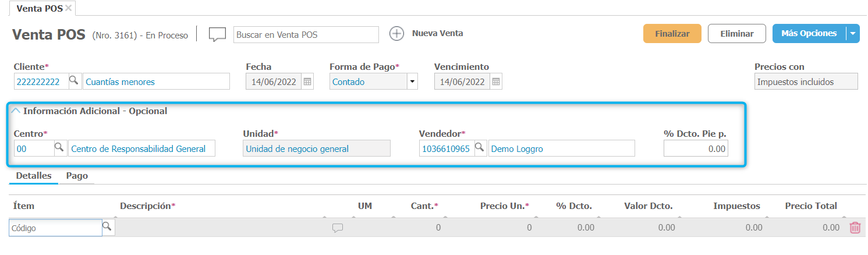The width and height of the screenshot is (868, 255).
Task: Click the Vendedor search magnifier icon
Action: [480, 148]
